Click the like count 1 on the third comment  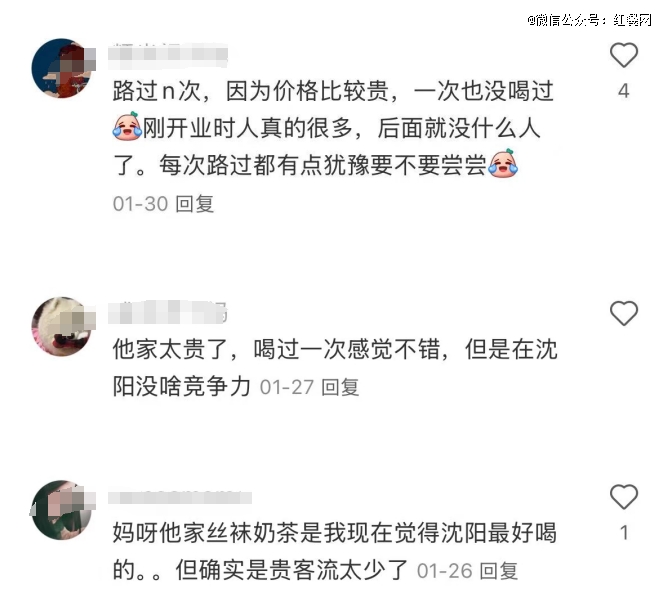(x=624, y=533)
